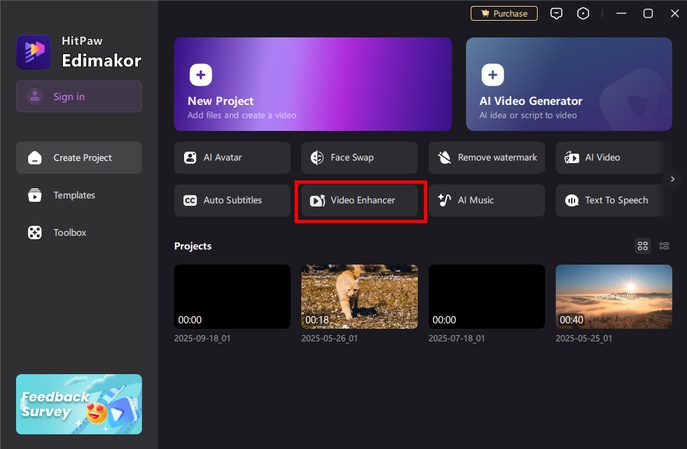The height and width of the screenshot is (449, 687).
Task: Open the settings hexagon icon in title bar
Action: pos(583,14)
